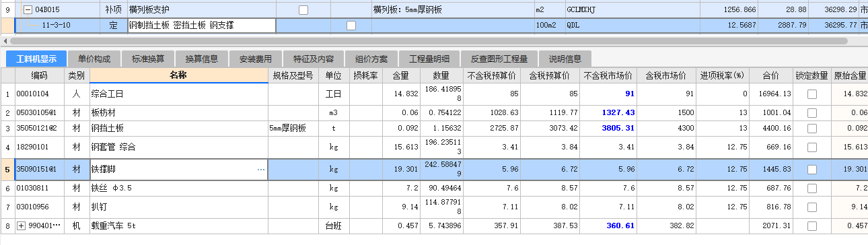Click the QDL quantity expression cell
The image size is (868, 245).
[632, 26]
